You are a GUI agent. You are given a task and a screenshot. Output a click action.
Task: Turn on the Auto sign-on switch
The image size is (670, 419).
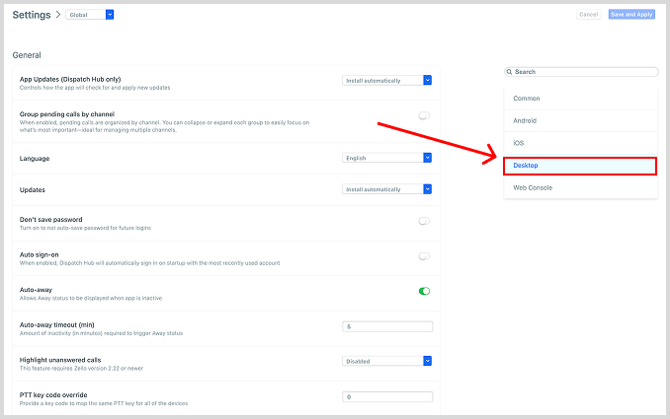(x=424, y=256)
